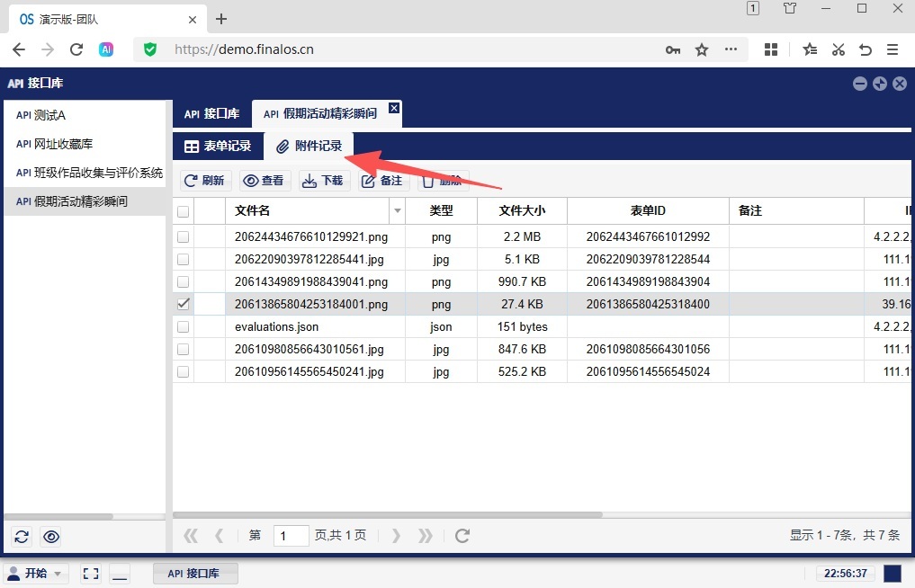The width and height of the screenshot is (915, 588).
Task: Toggle sidebar eye visibility icon
Action: coord(51,537)
